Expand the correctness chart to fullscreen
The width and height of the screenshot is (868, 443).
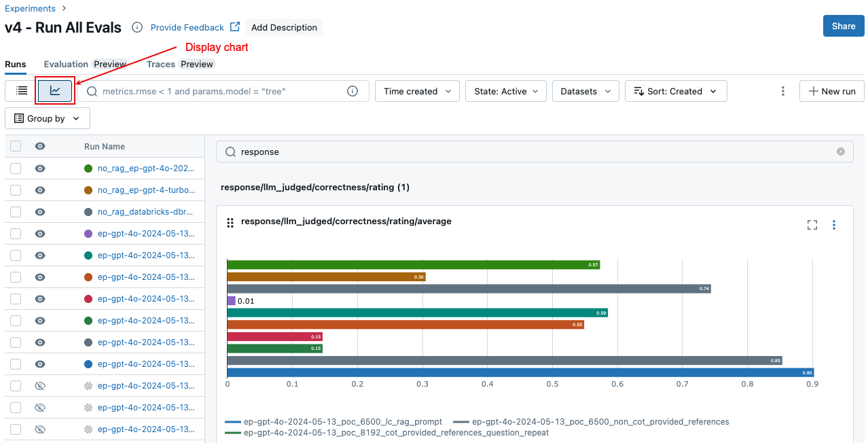(x=812, y=225)
